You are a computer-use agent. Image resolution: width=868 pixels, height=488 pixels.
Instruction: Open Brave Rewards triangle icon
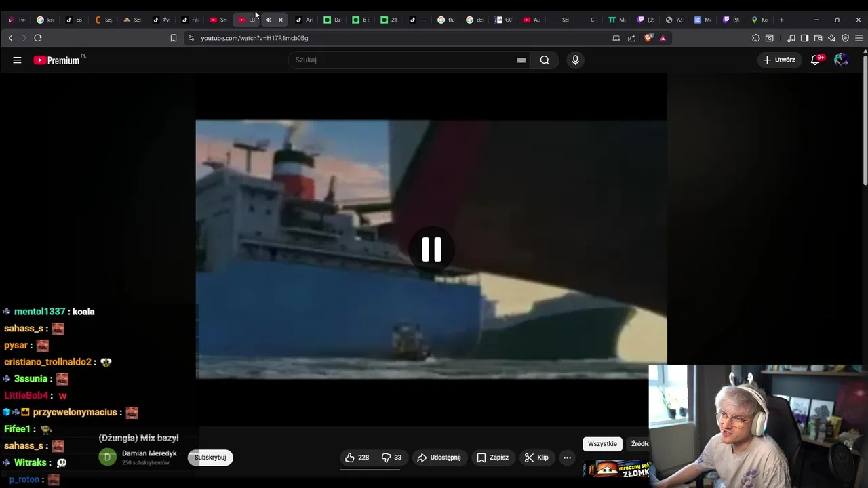[663, 38]
